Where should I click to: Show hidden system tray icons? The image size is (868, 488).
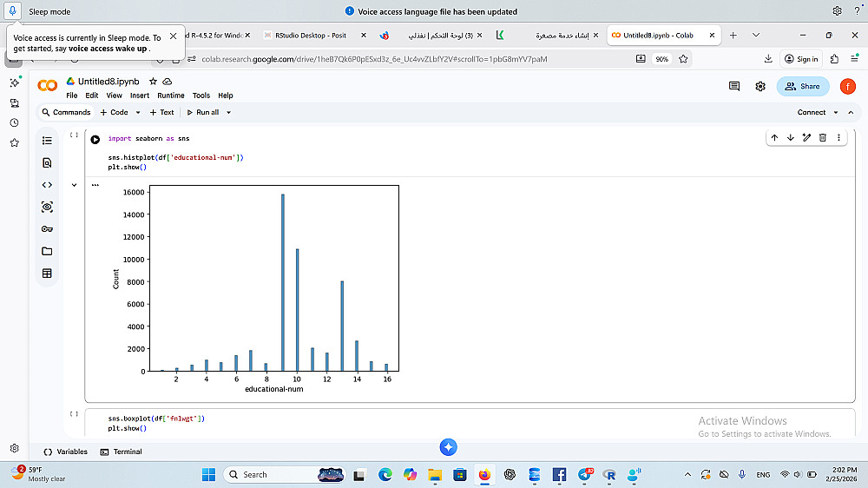687,475
